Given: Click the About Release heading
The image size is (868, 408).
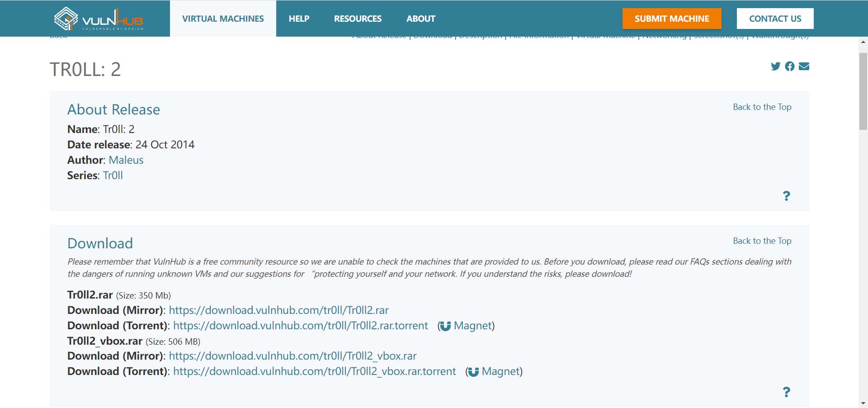Looking at the screenshot, I should point(114,109).
